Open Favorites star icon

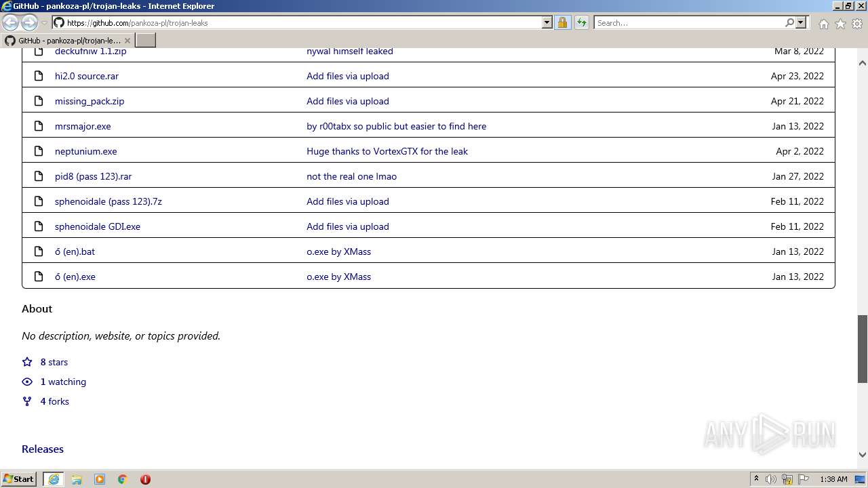tap(840, 24)
